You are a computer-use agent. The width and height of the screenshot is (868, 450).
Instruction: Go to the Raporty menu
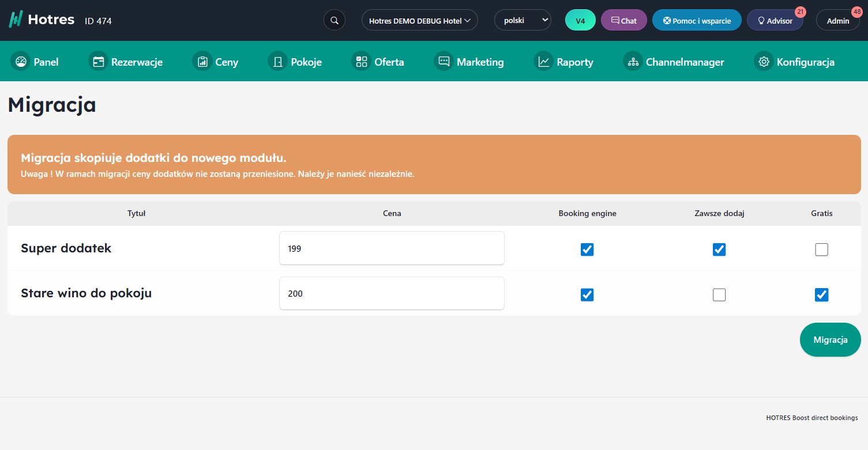click(564, 62)
